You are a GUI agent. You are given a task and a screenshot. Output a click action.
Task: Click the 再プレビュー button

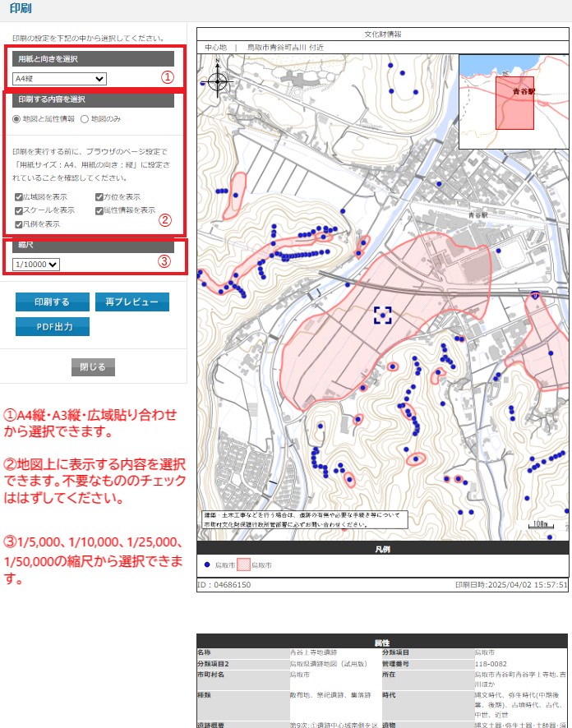131,302
